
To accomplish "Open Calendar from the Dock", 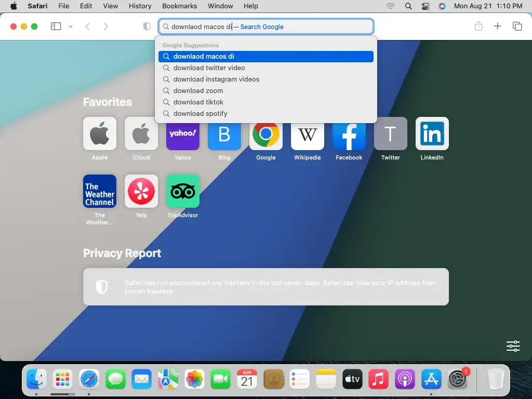I will pyautogui.click(x=247, y=379).
